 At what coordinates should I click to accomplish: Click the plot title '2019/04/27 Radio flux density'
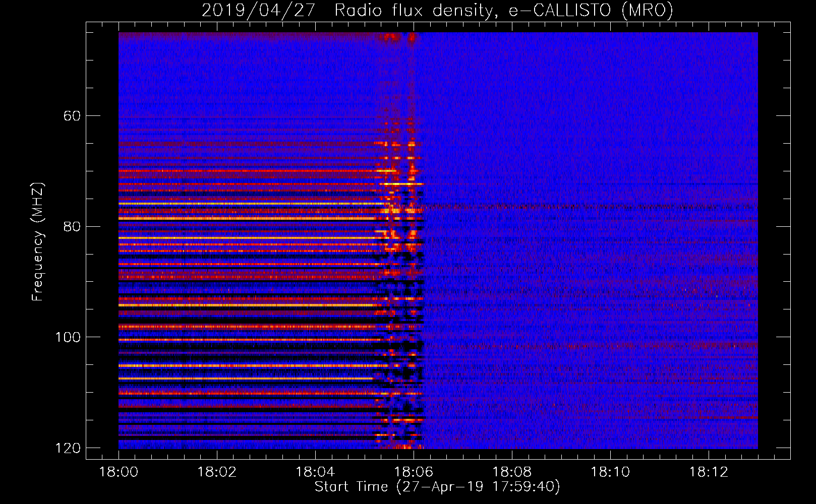437,10
